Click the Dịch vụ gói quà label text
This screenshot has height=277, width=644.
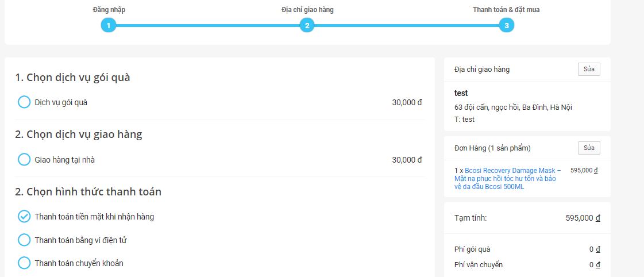(61, 102)
